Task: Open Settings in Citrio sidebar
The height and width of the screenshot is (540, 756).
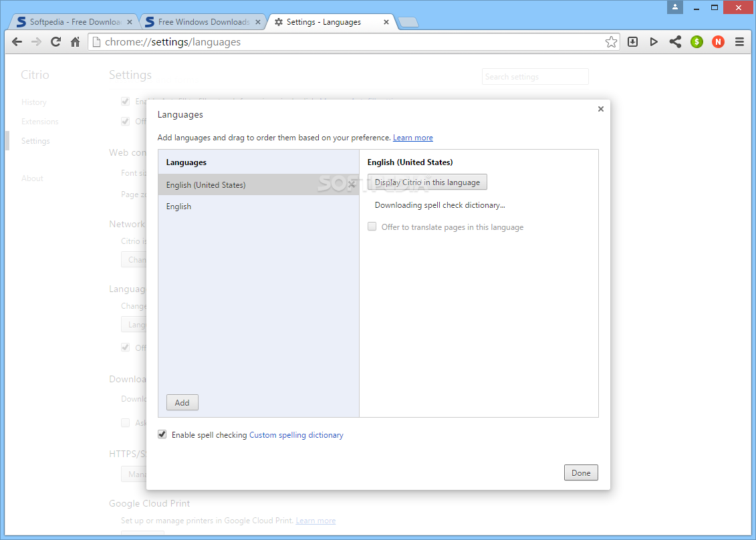Action: click(35, 141)
